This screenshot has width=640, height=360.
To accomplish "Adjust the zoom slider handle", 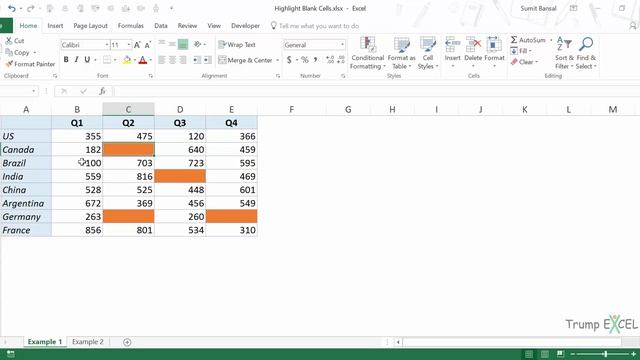I will click(x=606, y=354).
